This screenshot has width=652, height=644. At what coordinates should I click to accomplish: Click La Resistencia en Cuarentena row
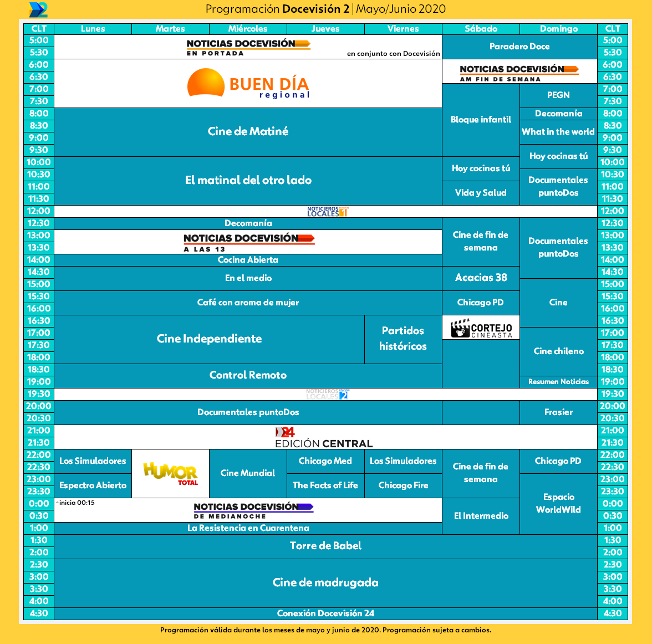point(248,528)
